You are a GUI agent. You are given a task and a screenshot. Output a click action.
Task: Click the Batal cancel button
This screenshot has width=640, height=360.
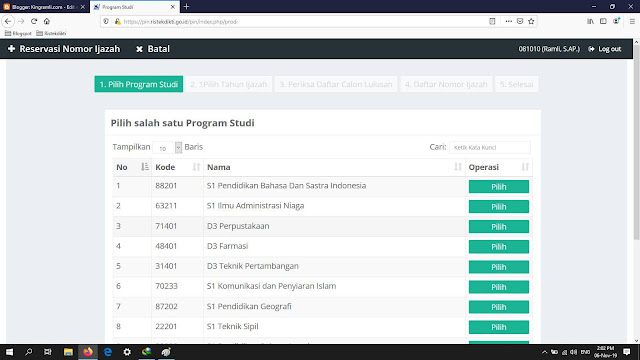(x=153, y=49)
